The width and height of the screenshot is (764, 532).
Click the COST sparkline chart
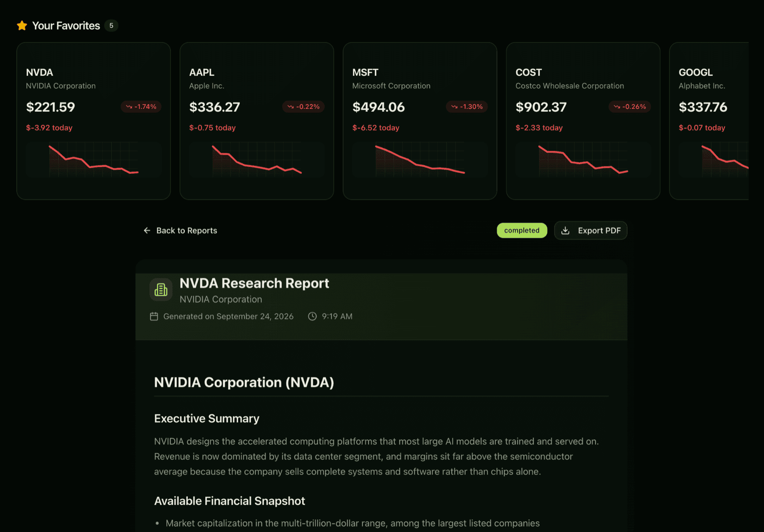[x=583, y=160]
